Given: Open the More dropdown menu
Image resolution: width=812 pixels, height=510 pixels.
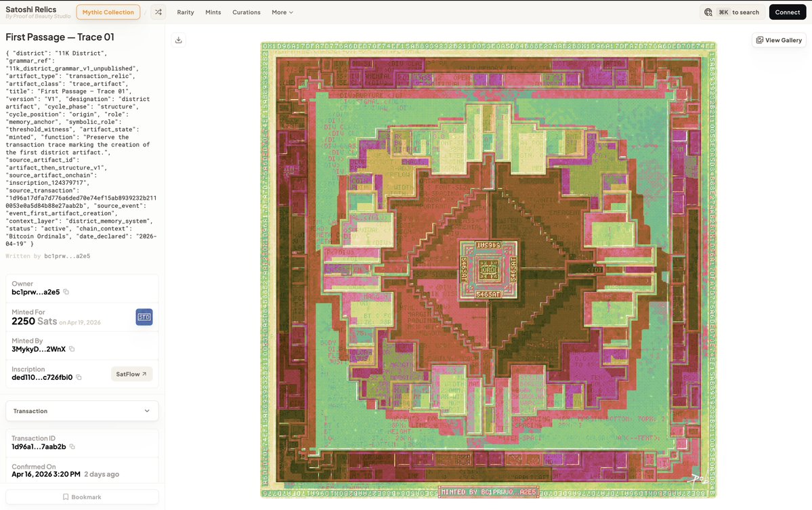Looking at the screenshot, I should (x=282, y=12).
